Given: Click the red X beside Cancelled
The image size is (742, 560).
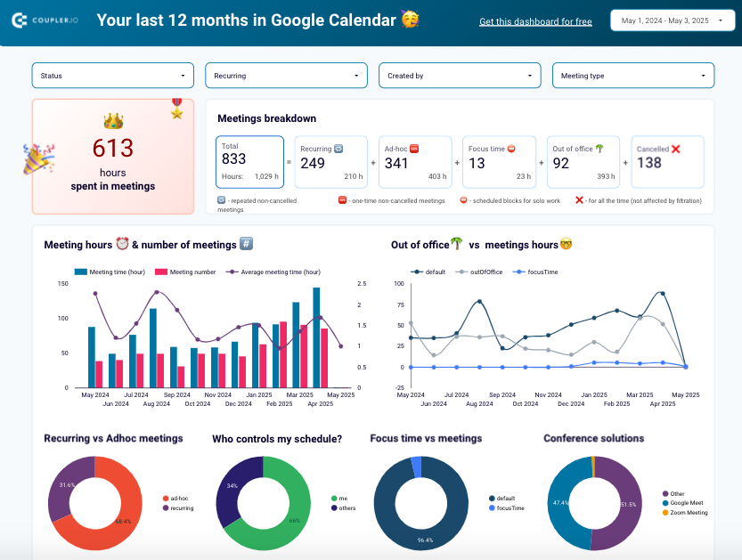Looking at the screenshot, I should point(676,149).
